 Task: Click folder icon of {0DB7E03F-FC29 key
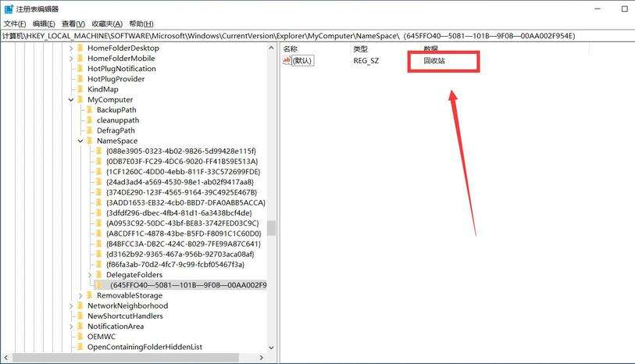click(99, 162)
